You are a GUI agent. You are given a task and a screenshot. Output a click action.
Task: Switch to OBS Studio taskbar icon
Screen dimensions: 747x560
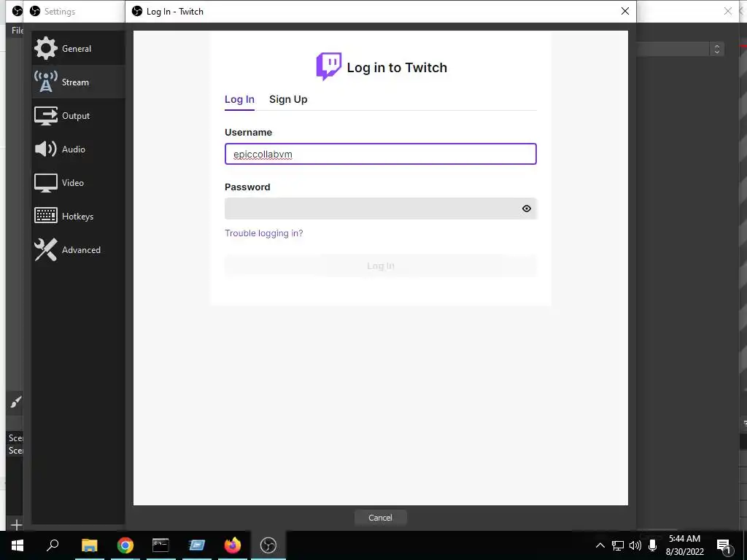click(268, 545)
